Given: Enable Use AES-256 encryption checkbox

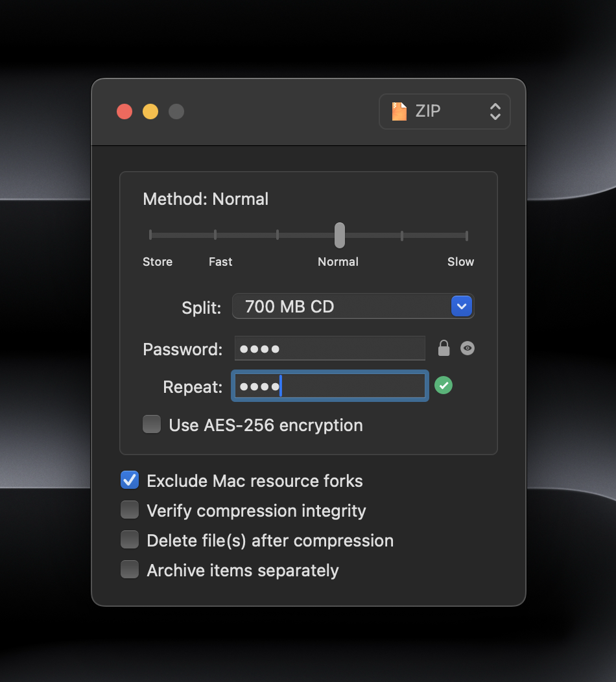Looking at the screenshot, I should pos(152,425).
